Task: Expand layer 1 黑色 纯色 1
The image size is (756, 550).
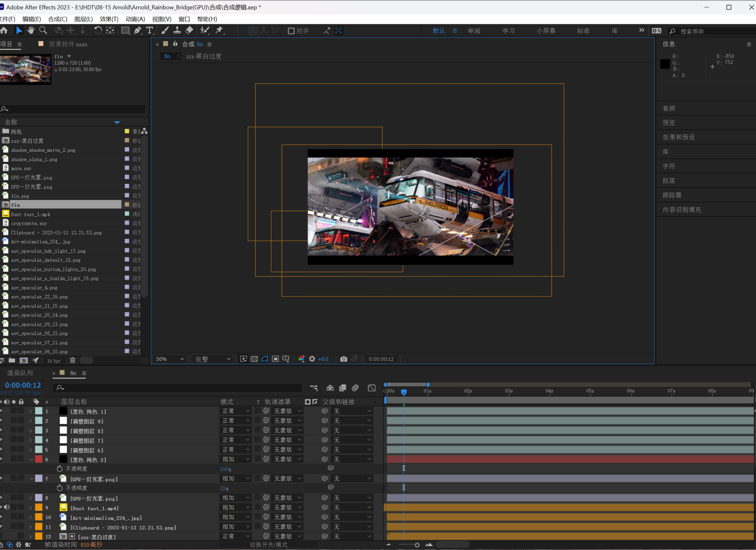Action: tap(30, 411)
